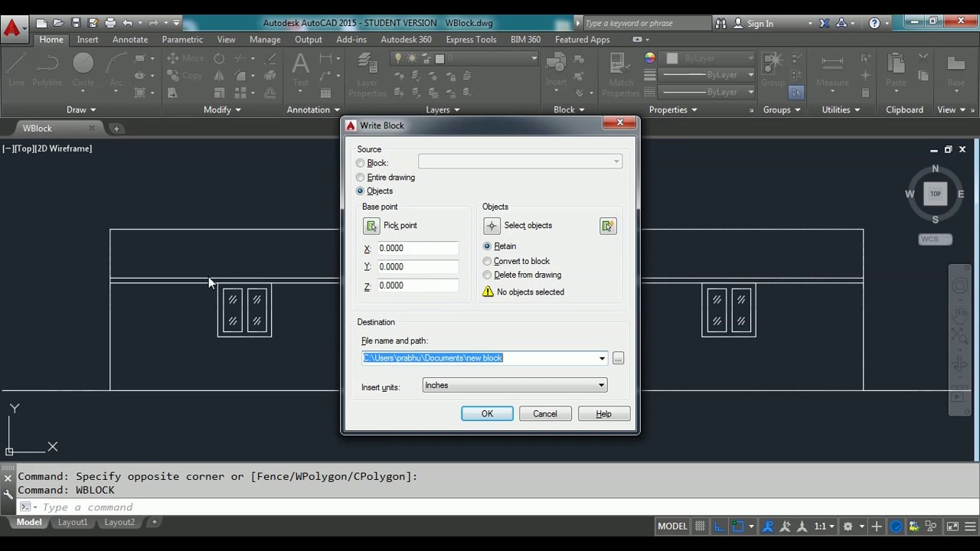Expand the Properties panel dropdown
Image resolution: width=980 pixels, height=551 pixels.
(x=673, y=109)
